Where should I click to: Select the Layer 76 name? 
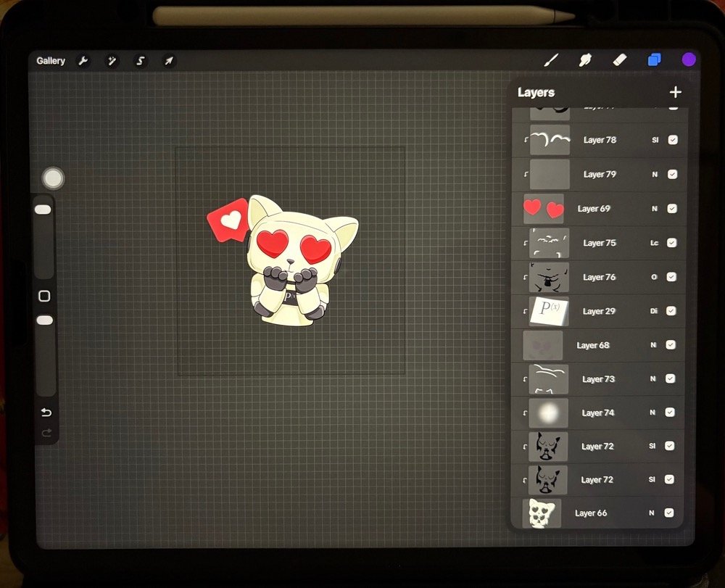click(x=600, y=277)
